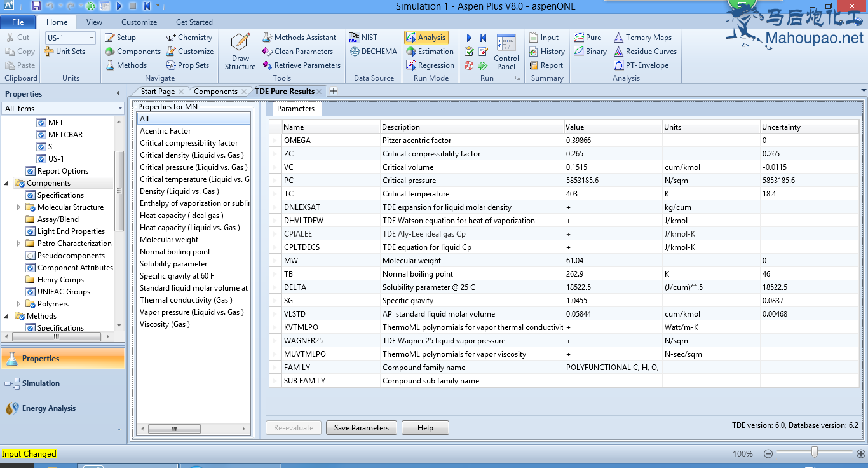Viewport: 868px width, 468px height.
Task: Open the DECHEMA data source
Action: click(373, 52)
